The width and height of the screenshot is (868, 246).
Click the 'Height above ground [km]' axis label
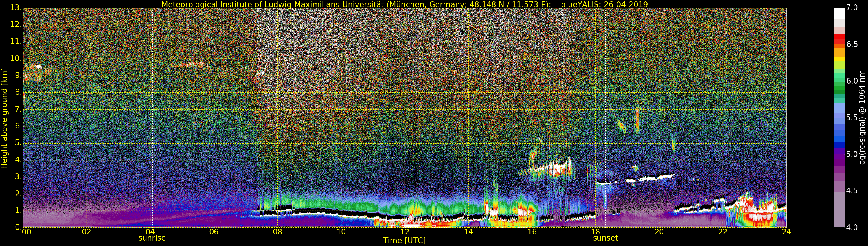pyautogui.click(x=4, y=118)
